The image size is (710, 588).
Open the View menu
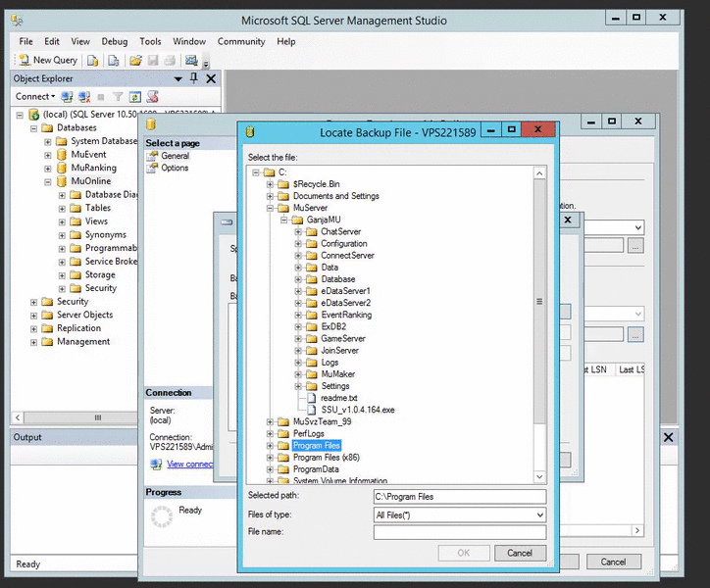(80, 41)
